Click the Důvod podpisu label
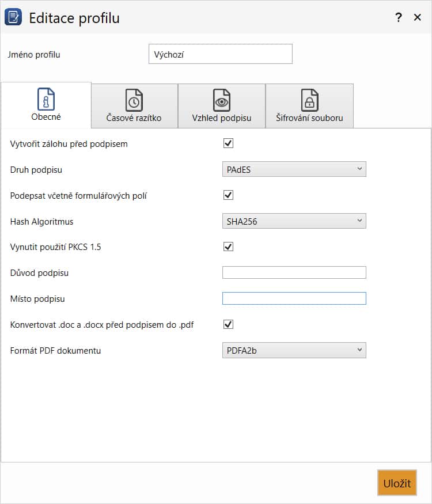The width and height of the screenshot is (432, 504). coord(39,273)
